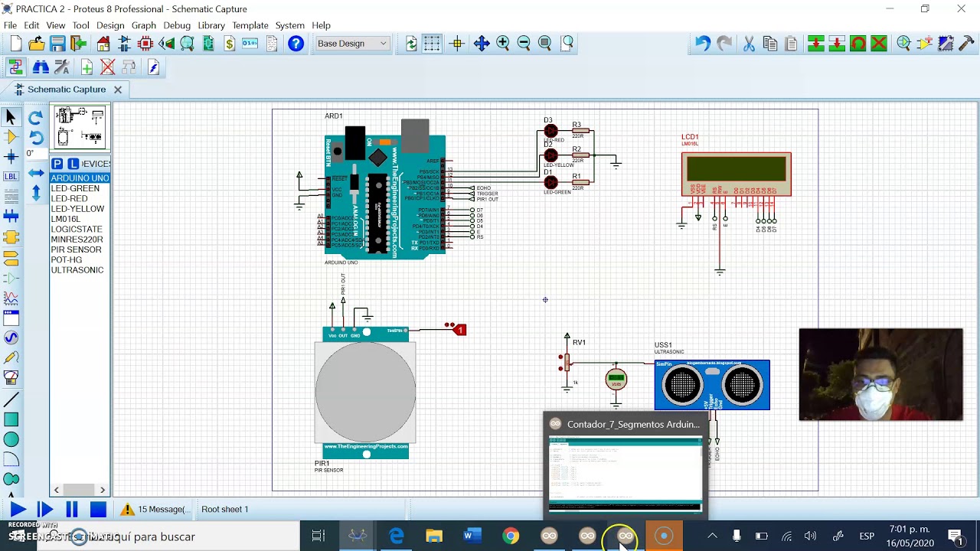Select the Component Mode tool
980x551 pixels.
point(11,137)
